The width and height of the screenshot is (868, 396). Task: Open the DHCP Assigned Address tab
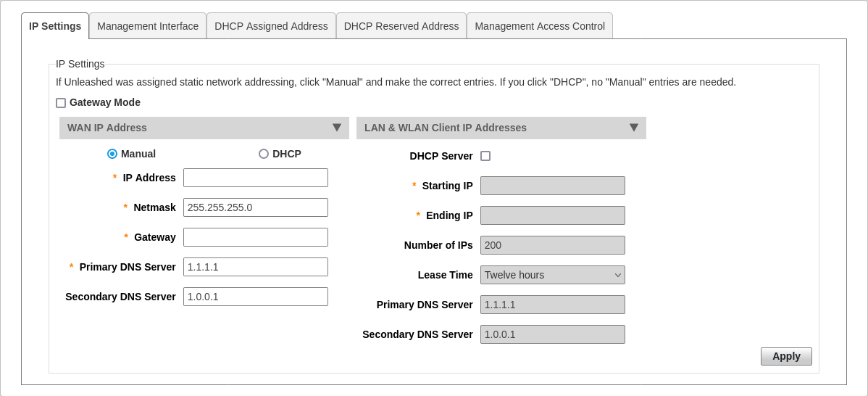pyautogui.click(x=271, y=26)
